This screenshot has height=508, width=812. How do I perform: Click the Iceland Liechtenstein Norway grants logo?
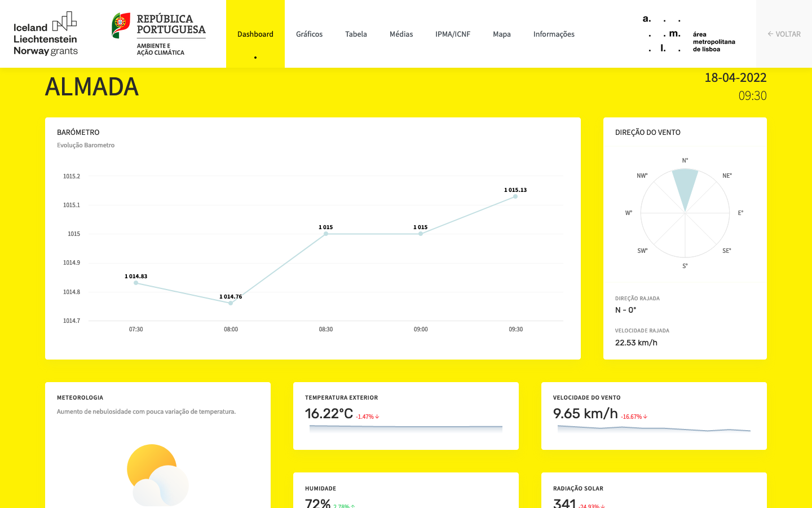pos(46,34)
